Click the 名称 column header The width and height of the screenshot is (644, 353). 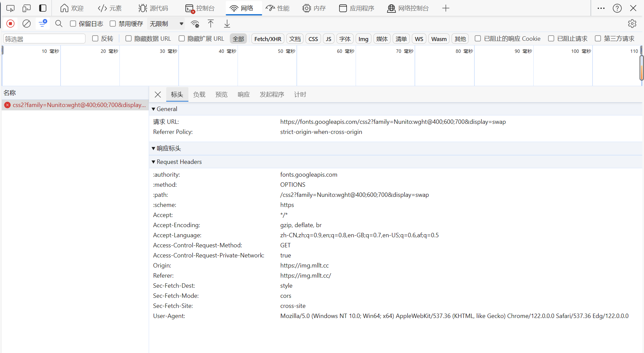[x=75, y=93]
